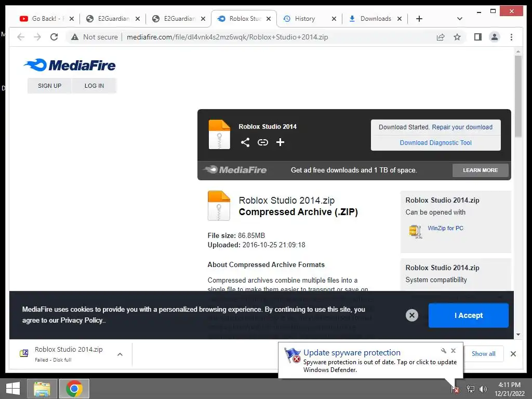Click the File size 86.85MB text
Image resolution: width=532 pixels, height=399 pixels.
(236, 235)
